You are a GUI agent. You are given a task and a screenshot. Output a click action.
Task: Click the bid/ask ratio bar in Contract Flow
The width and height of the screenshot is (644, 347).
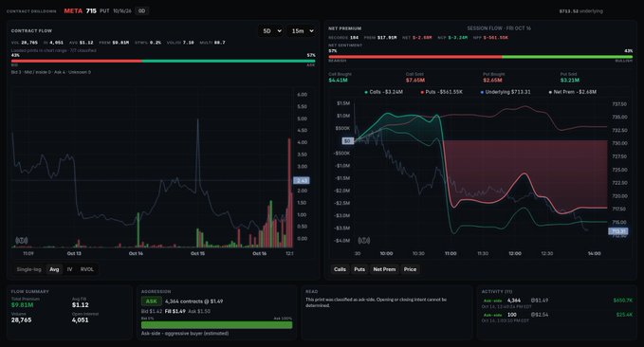pos(163,62)
